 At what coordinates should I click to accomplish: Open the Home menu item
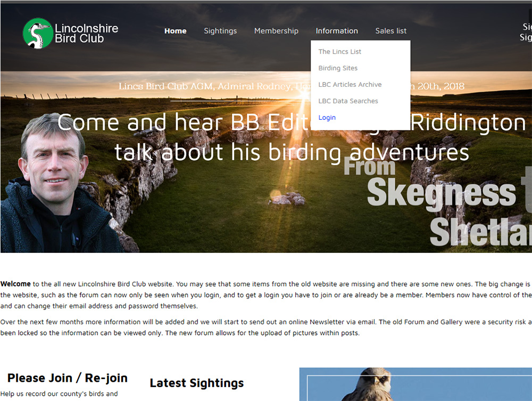(x=176, y=31)
